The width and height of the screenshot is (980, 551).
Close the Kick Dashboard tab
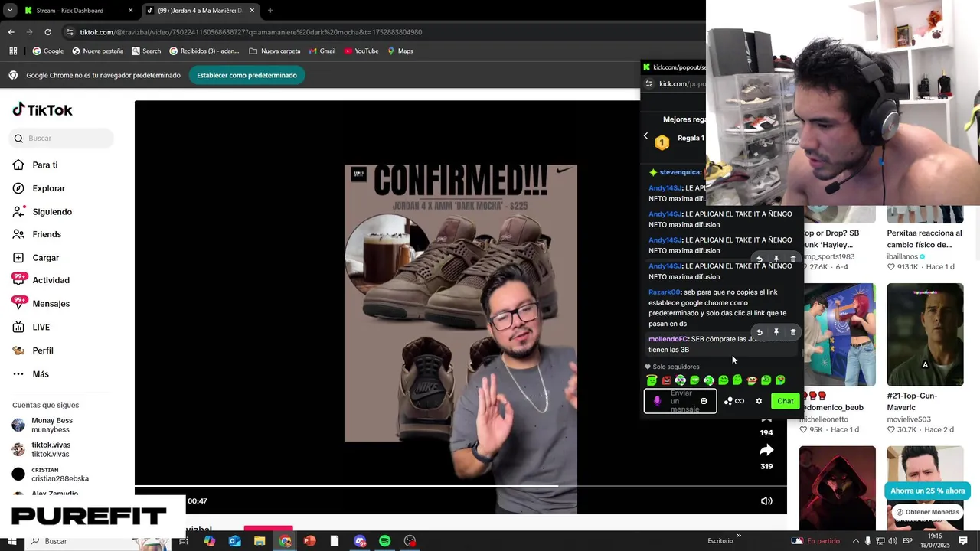130,11
